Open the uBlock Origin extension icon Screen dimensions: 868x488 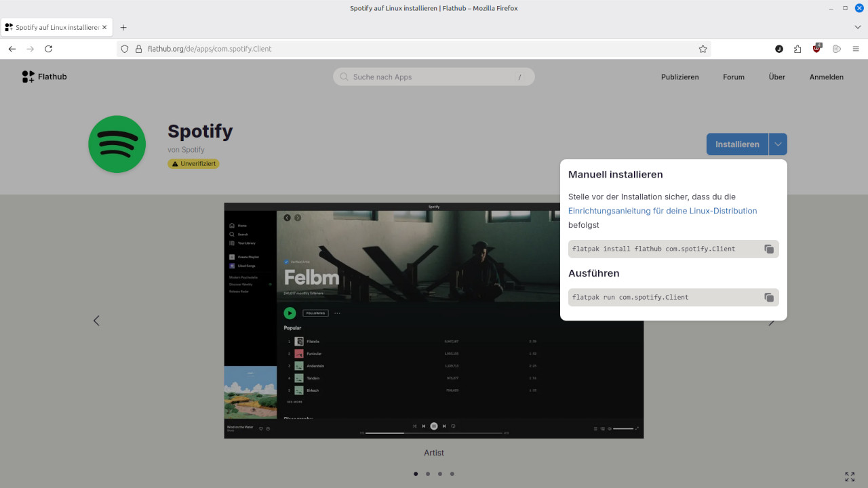[x=817, y=49]
